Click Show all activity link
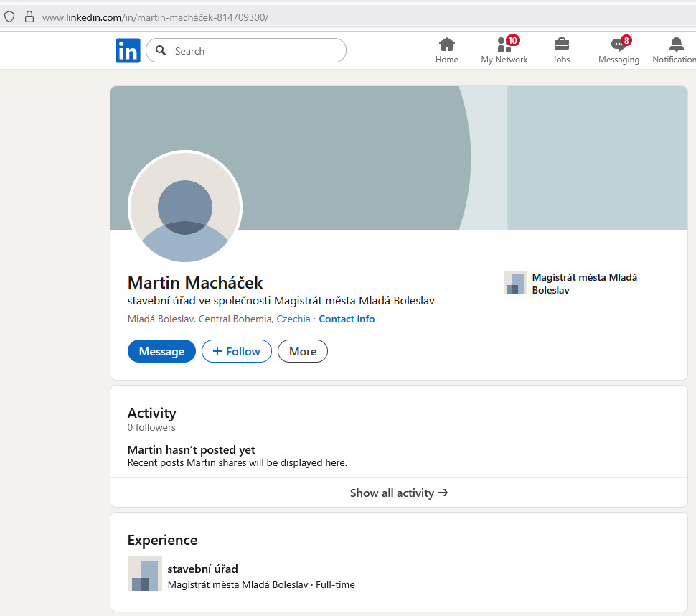The image size is (696, 616). tap(398, 493)
